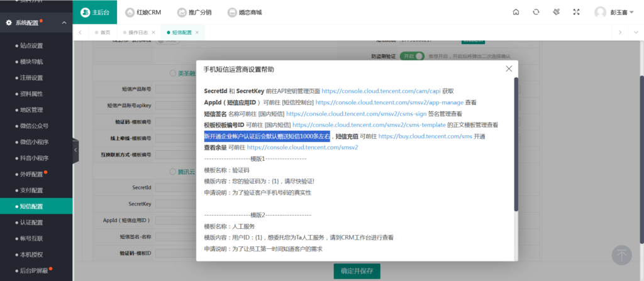The image size is (644, 281).
Task: Click the 手机短信运营商设置帮助 dialog title
Action: 239,69
